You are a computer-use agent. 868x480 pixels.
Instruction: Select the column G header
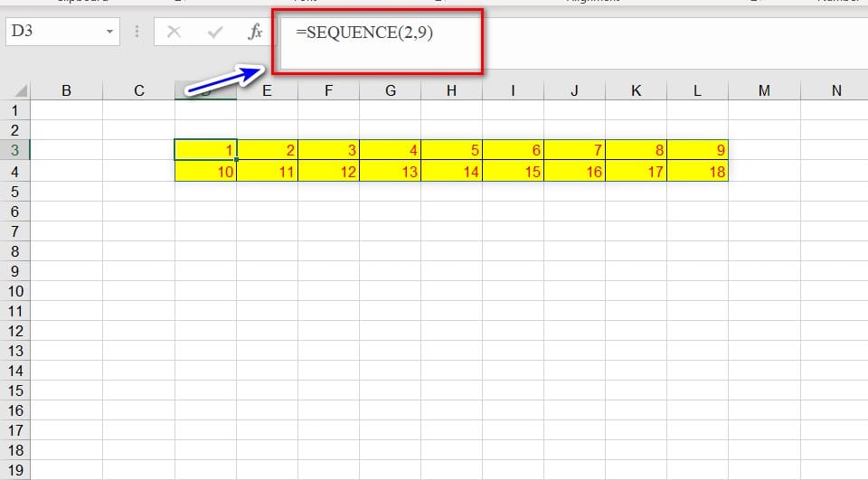coord(390,90)
